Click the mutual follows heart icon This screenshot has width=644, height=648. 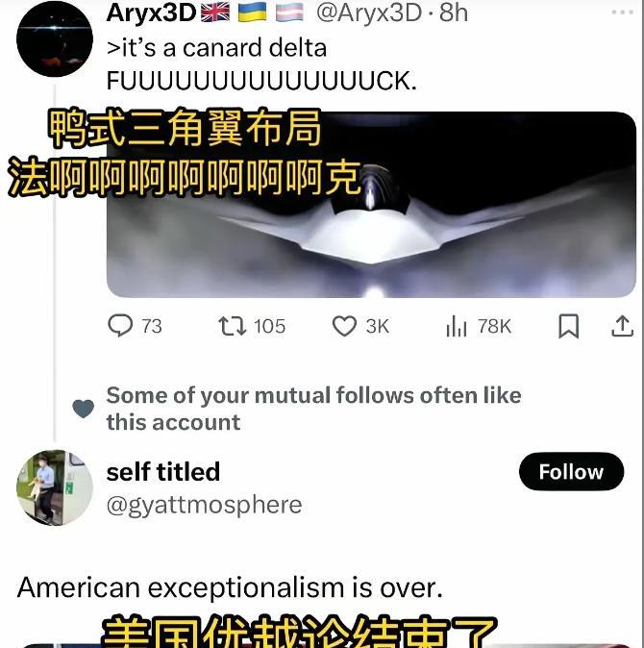83,409
